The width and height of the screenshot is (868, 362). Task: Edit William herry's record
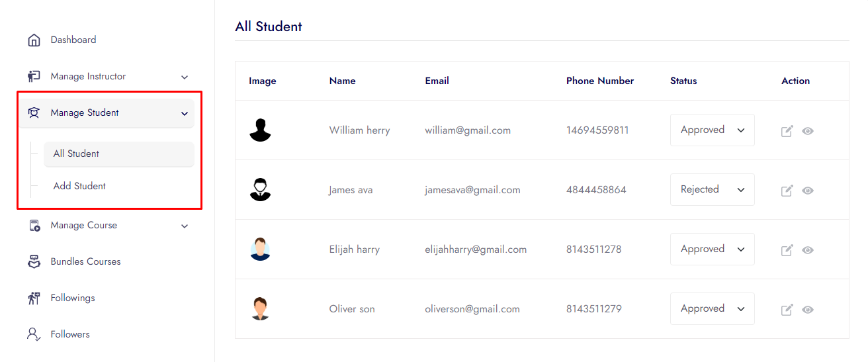coord(787,131)
